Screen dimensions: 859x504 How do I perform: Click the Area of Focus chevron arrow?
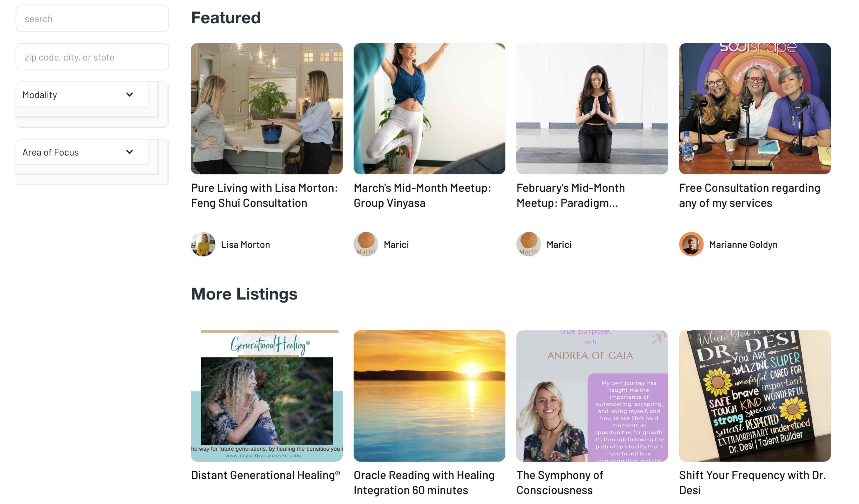click(x=129, y=152)
